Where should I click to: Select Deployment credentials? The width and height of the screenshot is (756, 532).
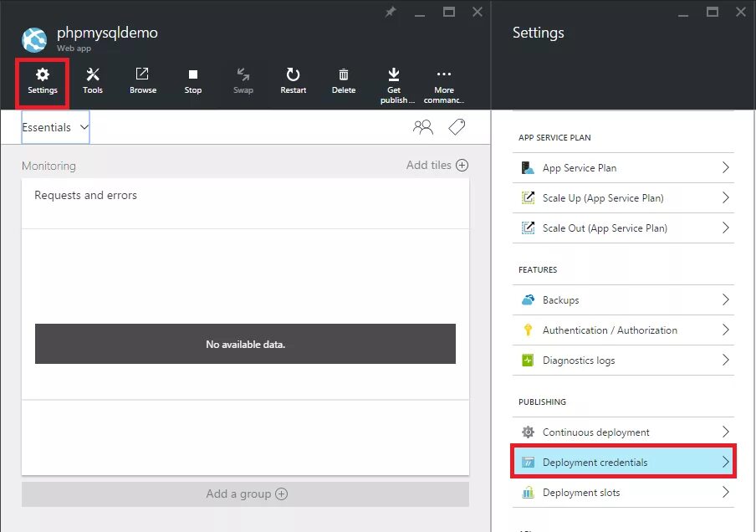(x=623, y=462)
